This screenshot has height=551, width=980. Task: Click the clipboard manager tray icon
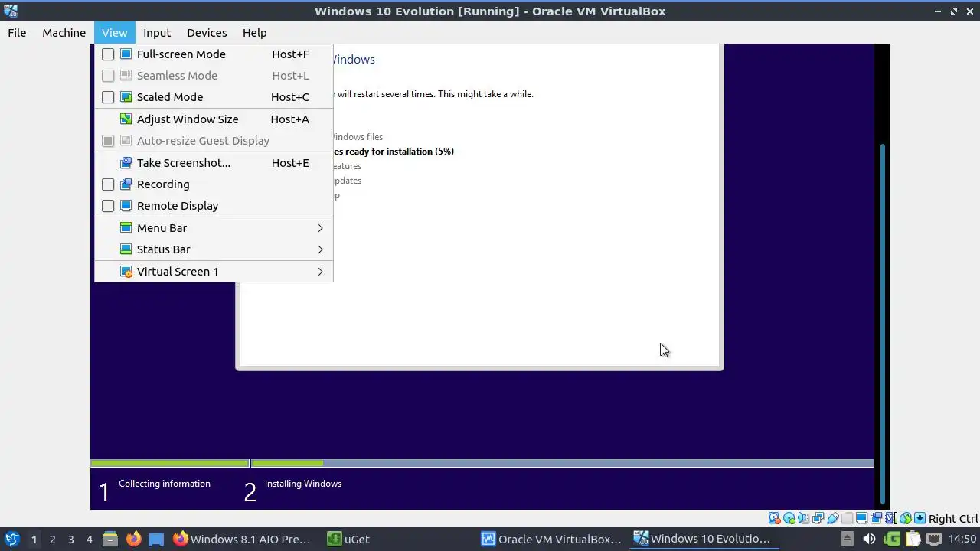[913, 539]
